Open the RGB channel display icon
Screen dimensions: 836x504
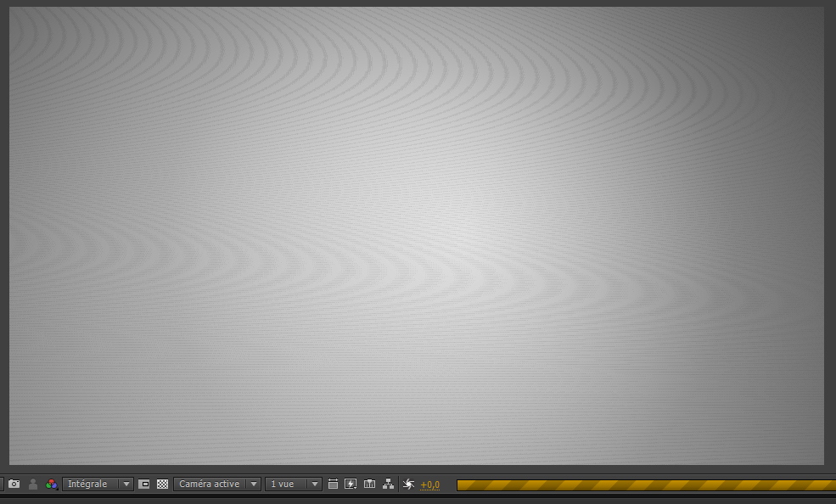coord(52,484)
